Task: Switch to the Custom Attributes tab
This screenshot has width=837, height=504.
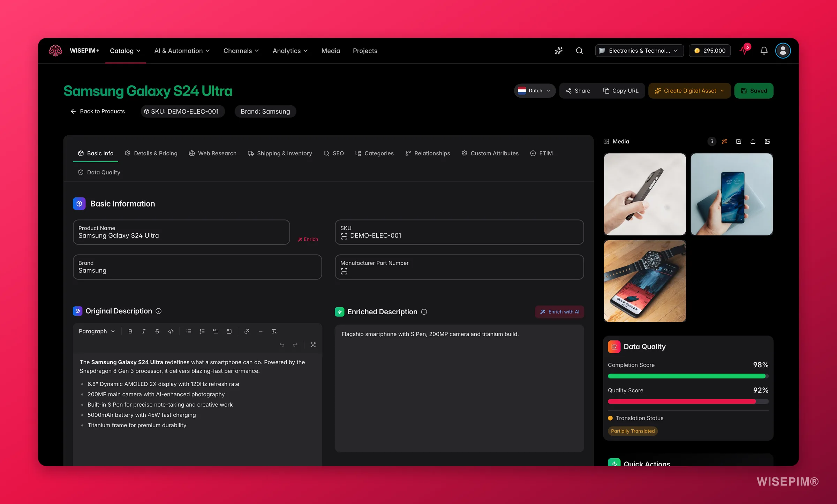Action: coord(490,153)
